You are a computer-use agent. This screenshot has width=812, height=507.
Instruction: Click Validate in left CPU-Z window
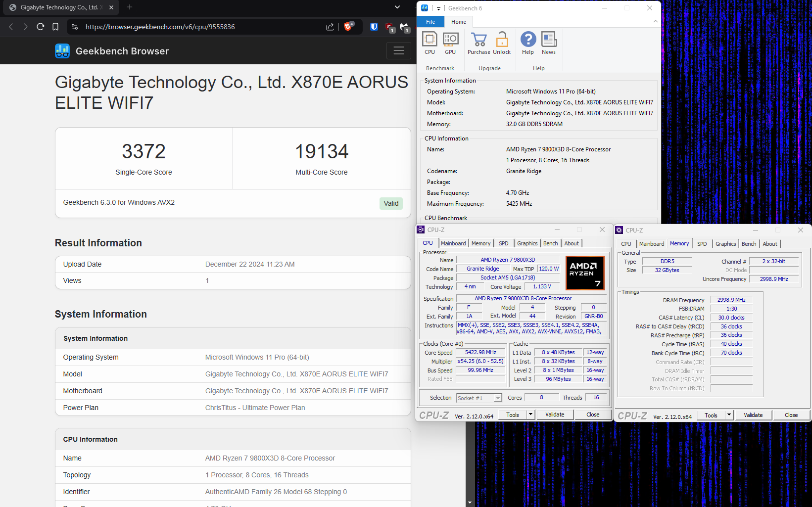(x=555, y=415)
